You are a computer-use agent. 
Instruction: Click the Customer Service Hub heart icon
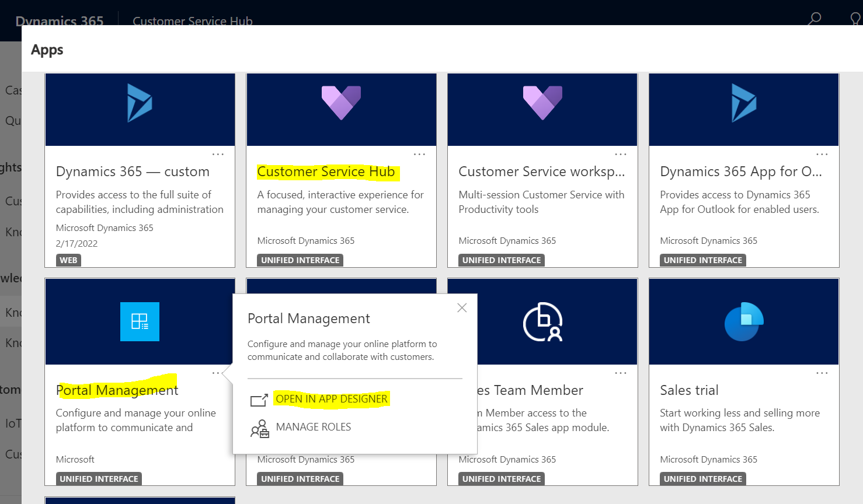(341, 103)
